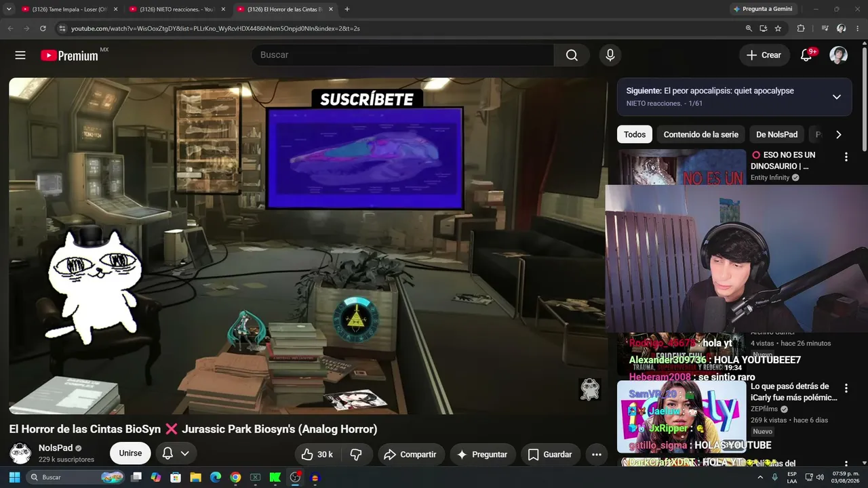Click the Chrome address bar URL
This screenshot has height=488, width=868.
click(x=216, y=28)
